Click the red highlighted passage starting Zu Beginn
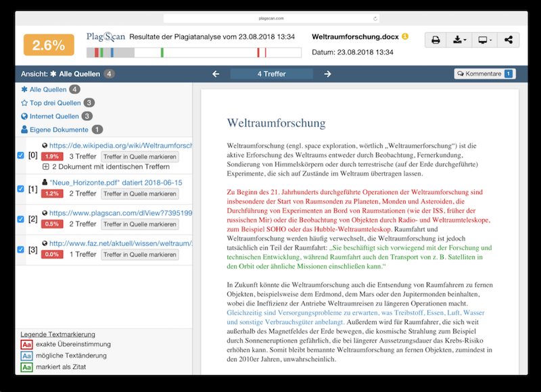Viewport: 541px width, 392px height. [358, 211]
